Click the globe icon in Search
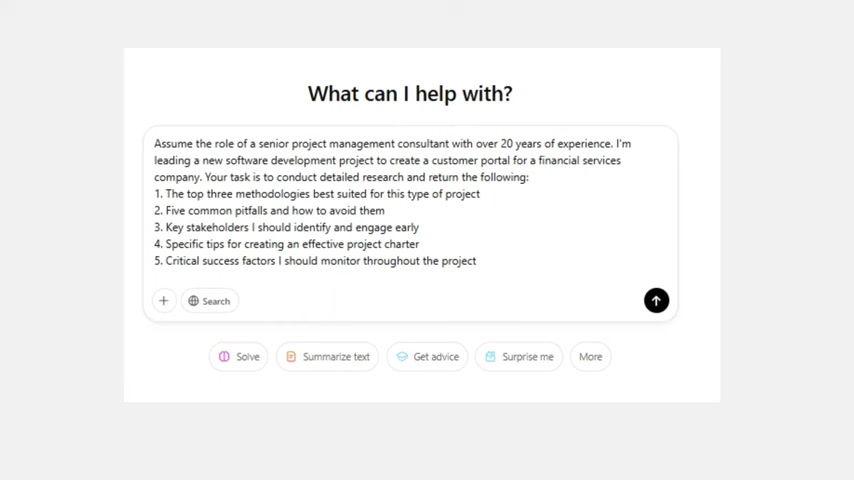 (193, 301)
